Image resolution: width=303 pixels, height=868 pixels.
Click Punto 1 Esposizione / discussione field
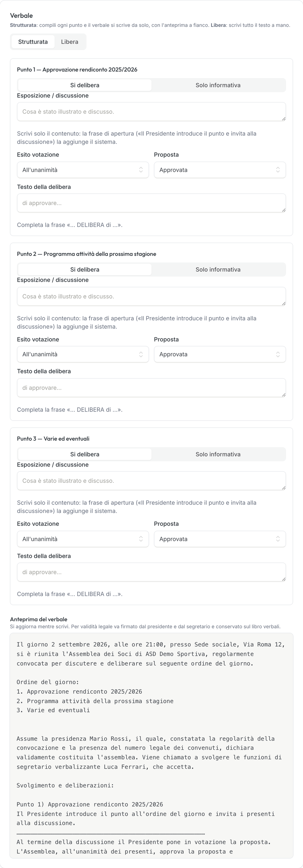click(151, 112)
